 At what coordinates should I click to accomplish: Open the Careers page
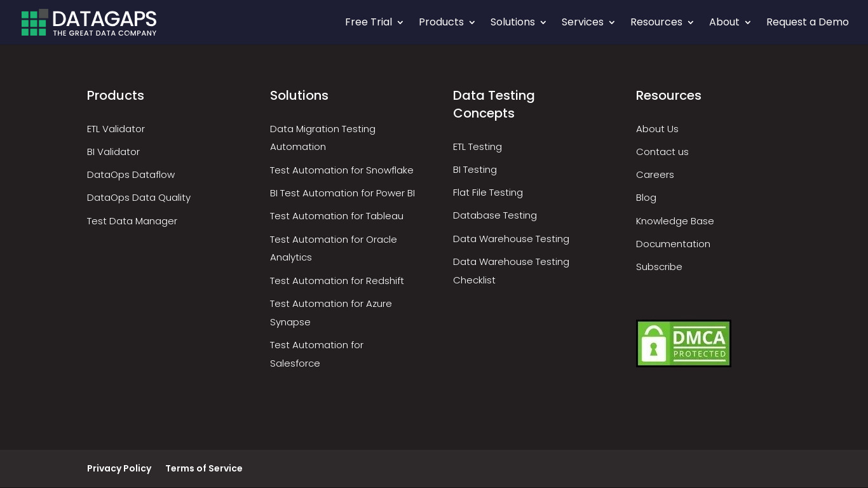coord(655,175)
